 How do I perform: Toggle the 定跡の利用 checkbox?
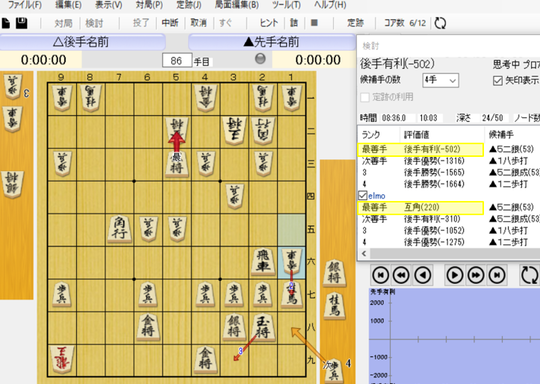pos(365,97)
